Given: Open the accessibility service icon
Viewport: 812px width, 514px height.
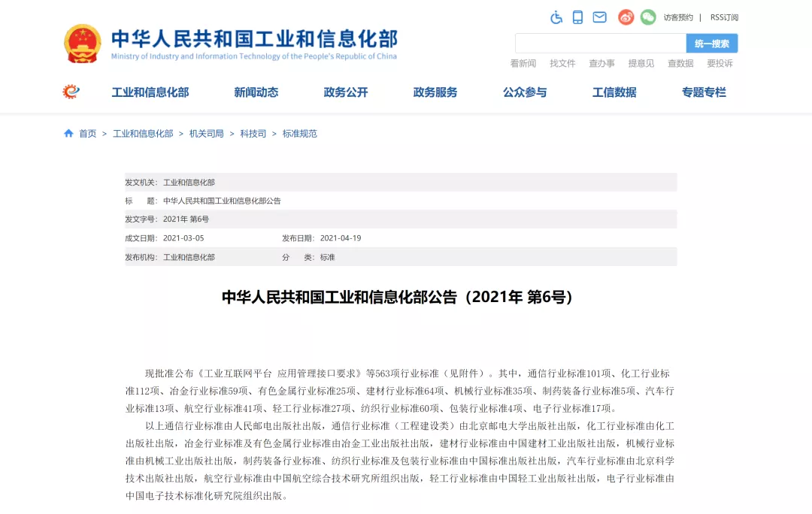Looking at the screenshot, I should pos(556,16).
